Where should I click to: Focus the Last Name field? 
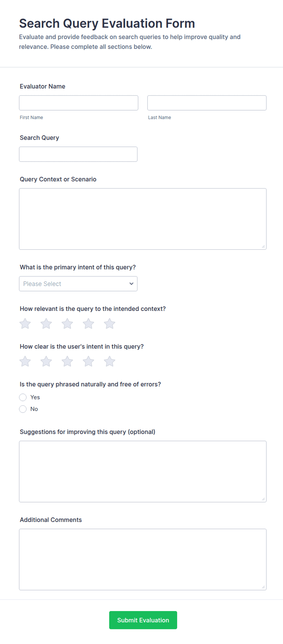tap(207, 103)
